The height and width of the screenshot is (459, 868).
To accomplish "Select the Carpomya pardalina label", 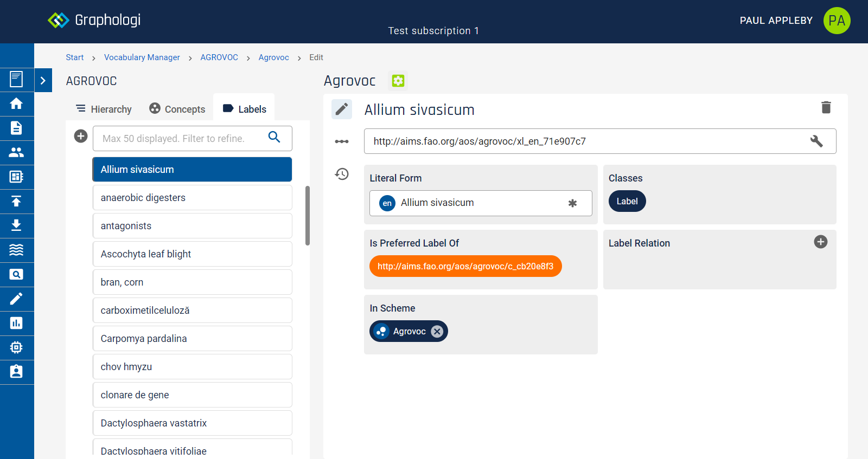I will click(x=192, y=339).
